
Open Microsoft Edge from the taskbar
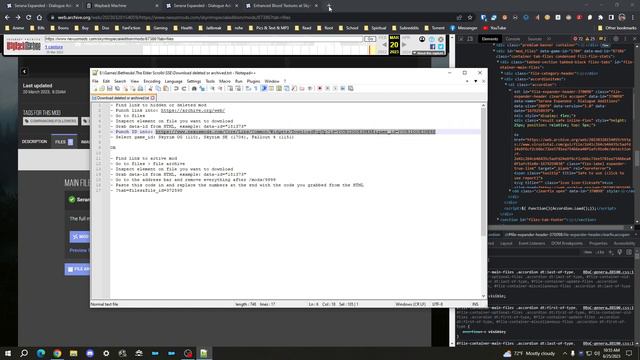(40, 353)
